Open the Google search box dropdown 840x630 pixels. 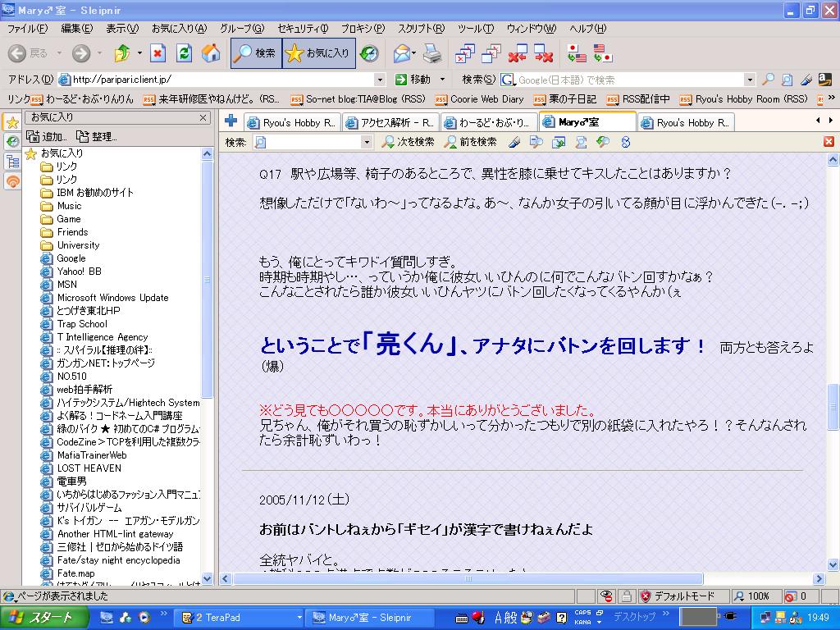[x=750, y=80]
